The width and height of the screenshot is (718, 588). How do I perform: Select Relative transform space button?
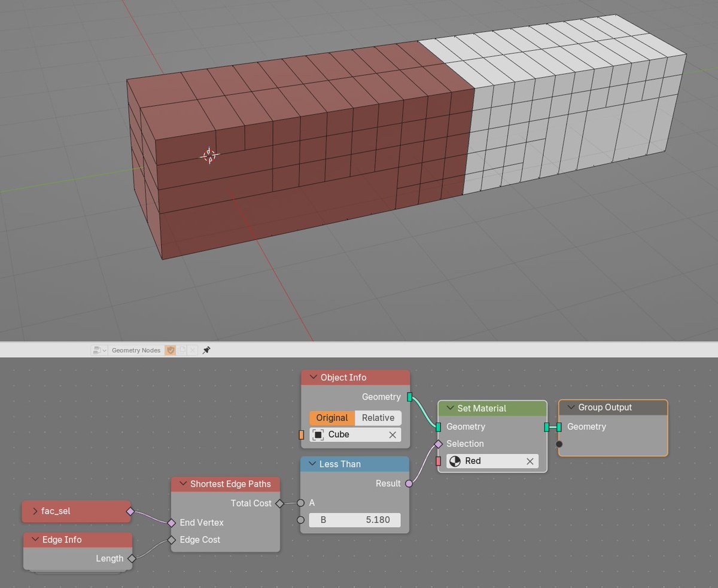[378, 418]
